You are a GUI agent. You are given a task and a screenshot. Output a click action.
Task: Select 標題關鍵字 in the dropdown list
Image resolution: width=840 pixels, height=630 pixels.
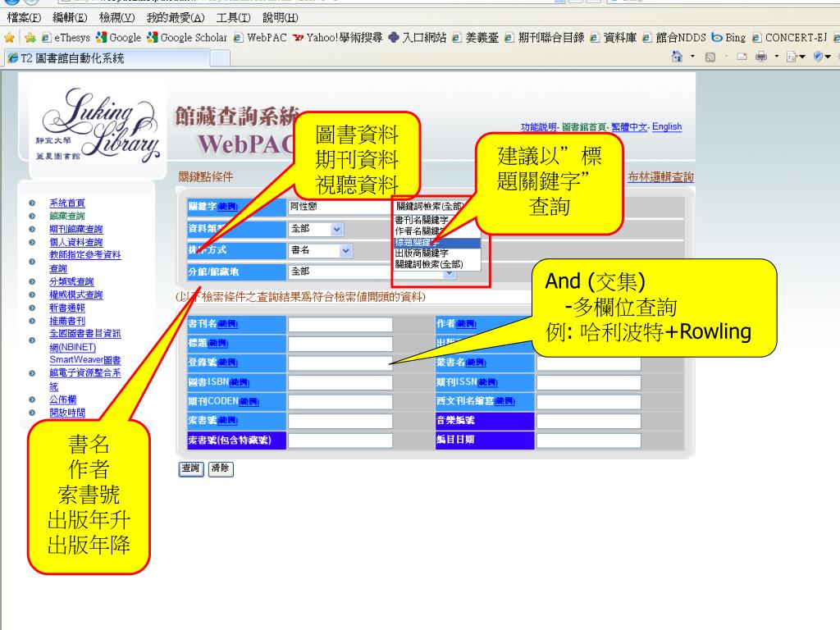click(x=436, y=242)
